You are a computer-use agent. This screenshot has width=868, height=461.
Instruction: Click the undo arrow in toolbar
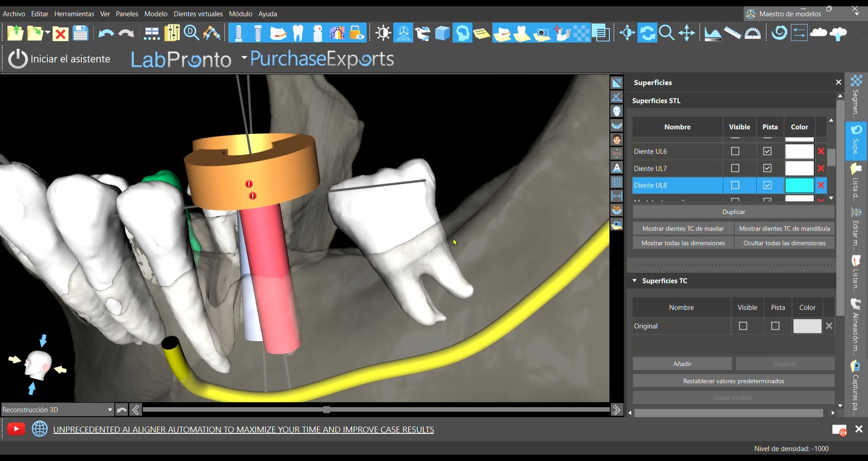pos(106,33)
